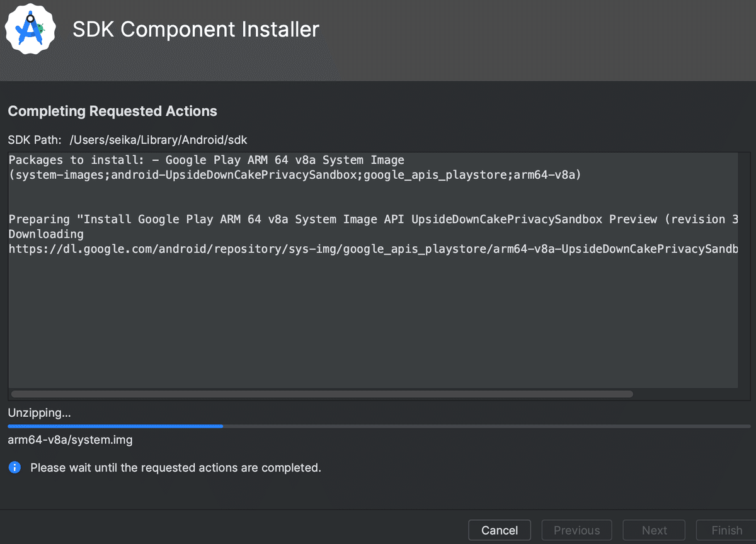
Task: Click the dl.google.com download URL line
Action: [x=373, y=249]
